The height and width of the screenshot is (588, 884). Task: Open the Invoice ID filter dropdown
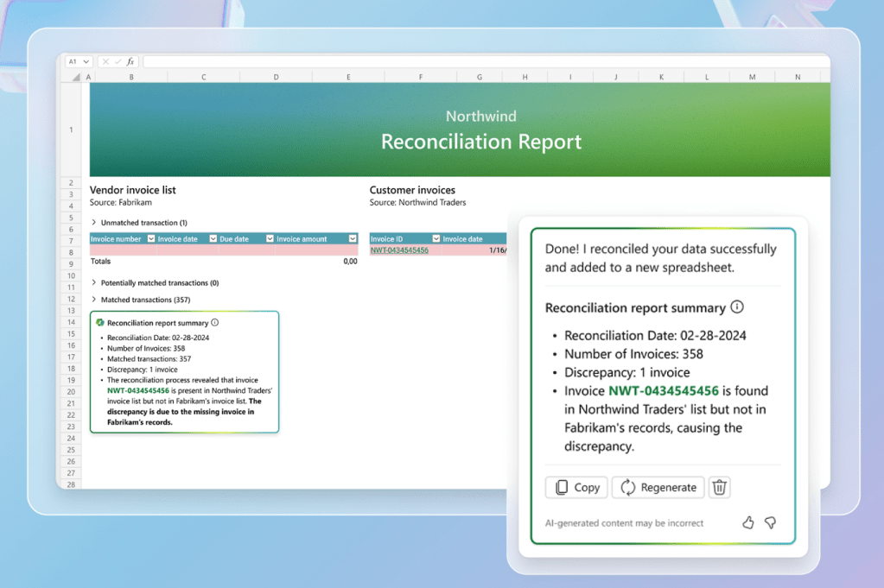(x=436, y=239)
